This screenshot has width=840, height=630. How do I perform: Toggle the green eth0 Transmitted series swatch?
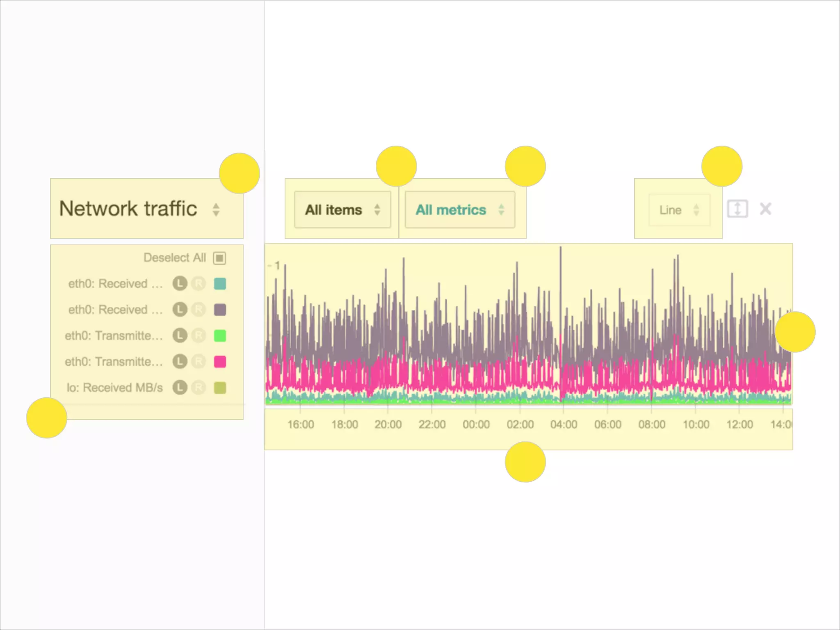click(x=220, y=336)
